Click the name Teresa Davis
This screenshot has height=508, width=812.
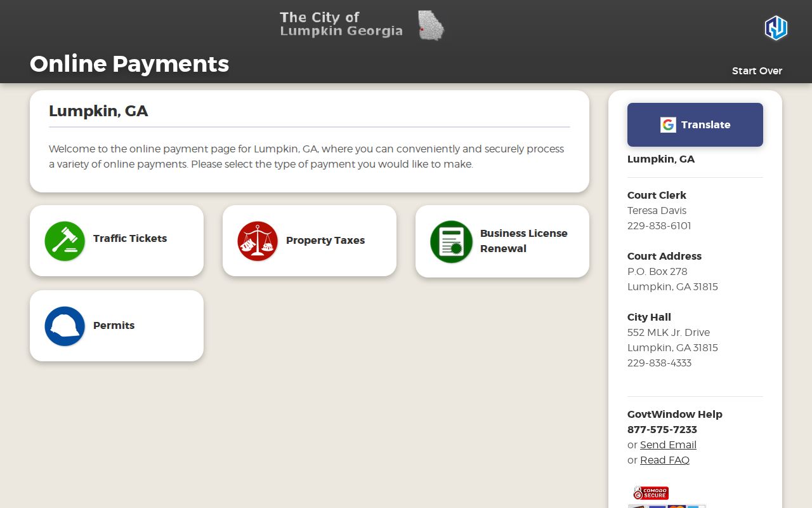(x=657, y=210)
